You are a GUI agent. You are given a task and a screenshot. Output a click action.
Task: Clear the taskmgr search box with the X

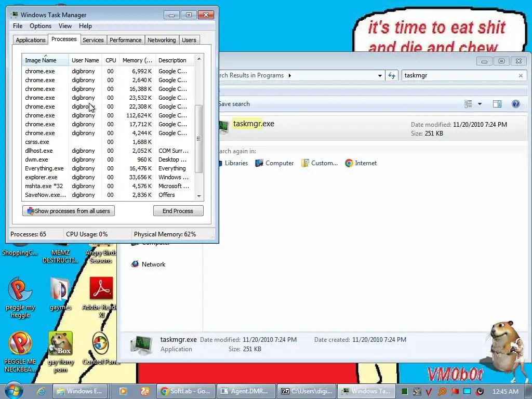click(521, 76)
